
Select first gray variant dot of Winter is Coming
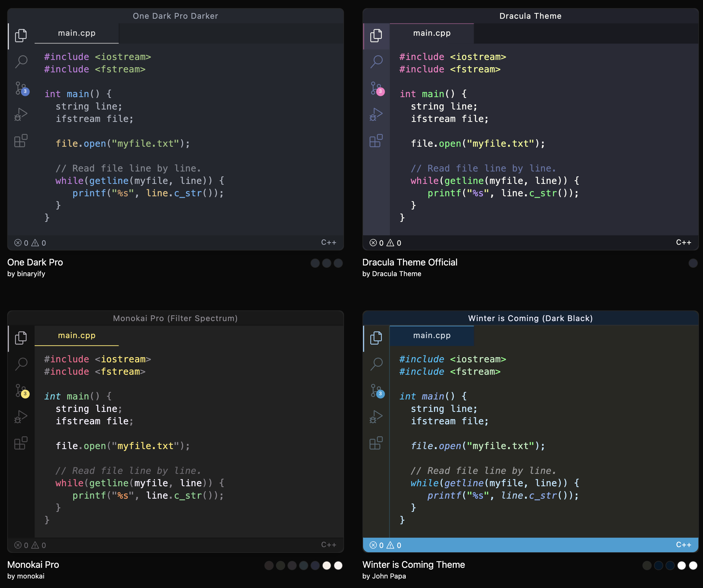(647, 566)
